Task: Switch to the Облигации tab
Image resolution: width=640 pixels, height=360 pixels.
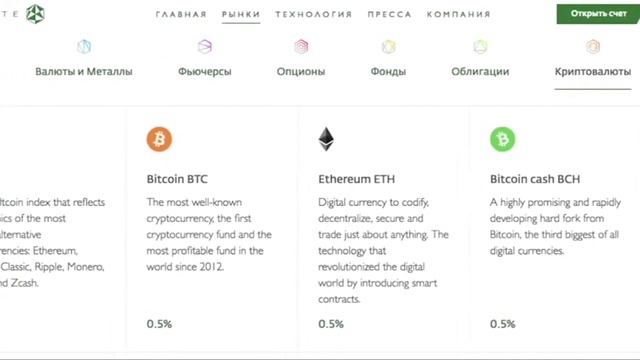Action: tap(480, 71)
